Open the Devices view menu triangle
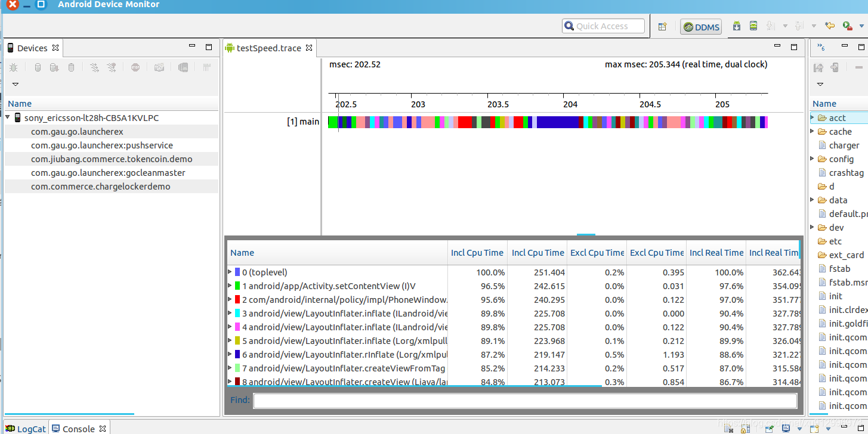This screenshot has width=868, height=434. (16, 84)
